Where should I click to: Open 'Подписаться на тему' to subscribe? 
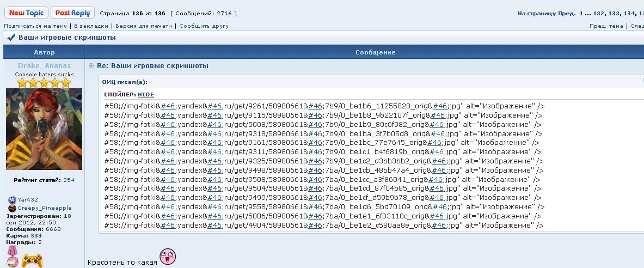35,26
